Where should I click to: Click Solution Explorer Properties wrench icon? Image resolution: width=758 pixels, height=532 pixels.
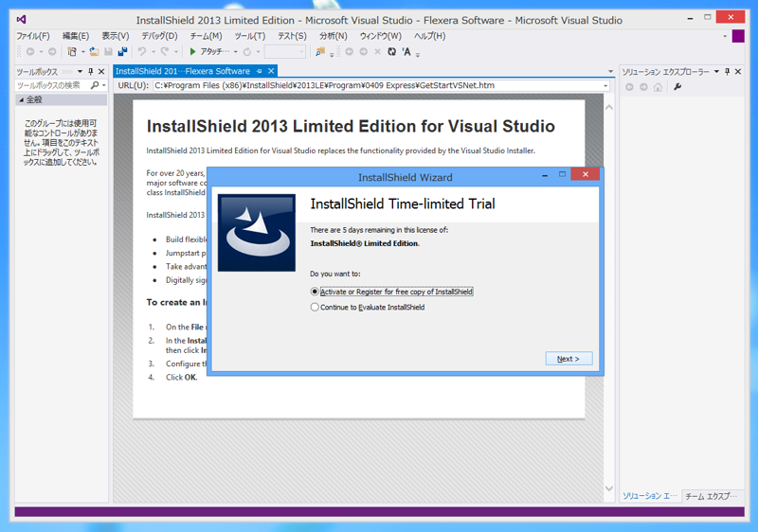[677, 87]
